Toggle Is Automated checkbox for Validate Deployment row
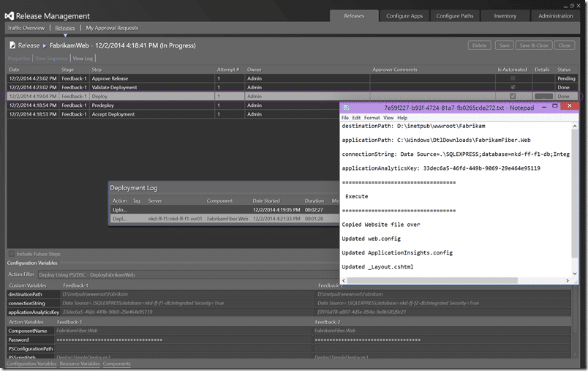588x371 pixels. (x=513, y=87)
